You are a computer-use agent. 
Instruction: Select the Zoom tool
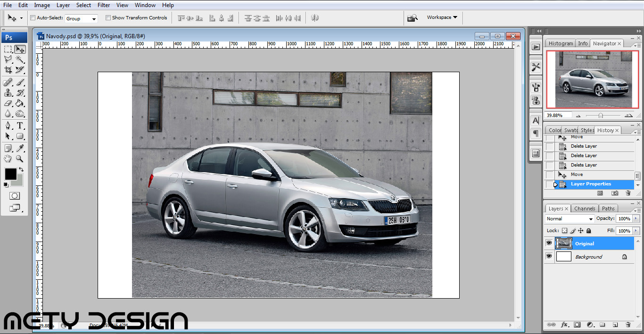(x=20, y=159)
